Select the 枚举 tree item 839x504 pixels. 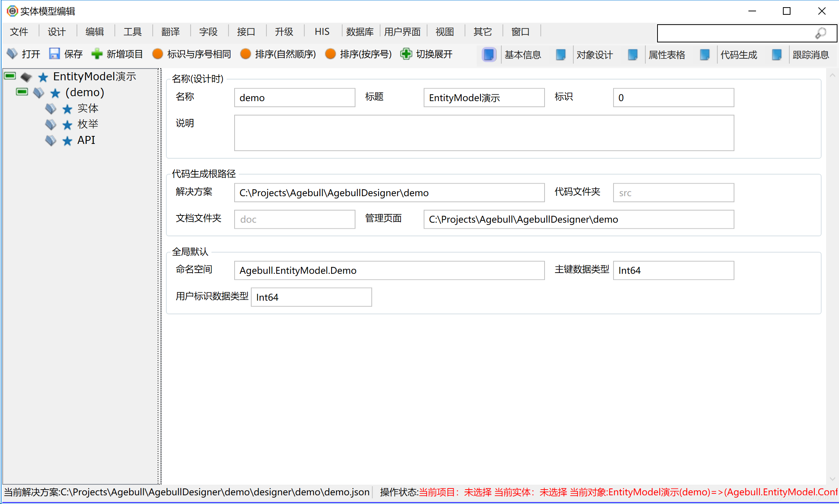tap(88, 125)
